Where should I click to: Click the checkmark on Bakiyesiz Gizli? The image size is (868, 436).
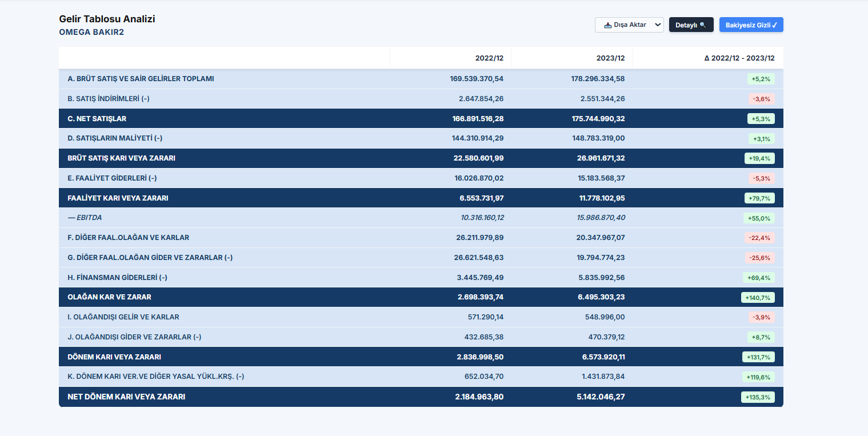click(774, 25)
